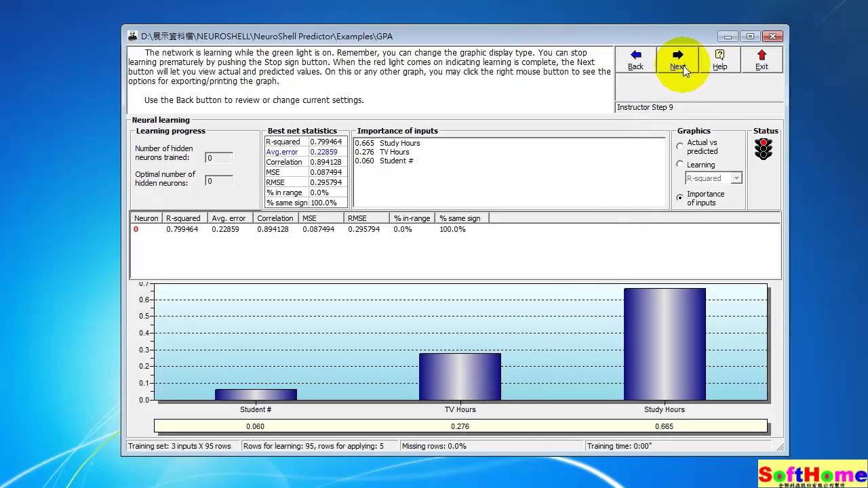Screen dimensions: 868x488
Task: Click the R-squared value 0.799464 in statistics
Action: coord(328,142)
